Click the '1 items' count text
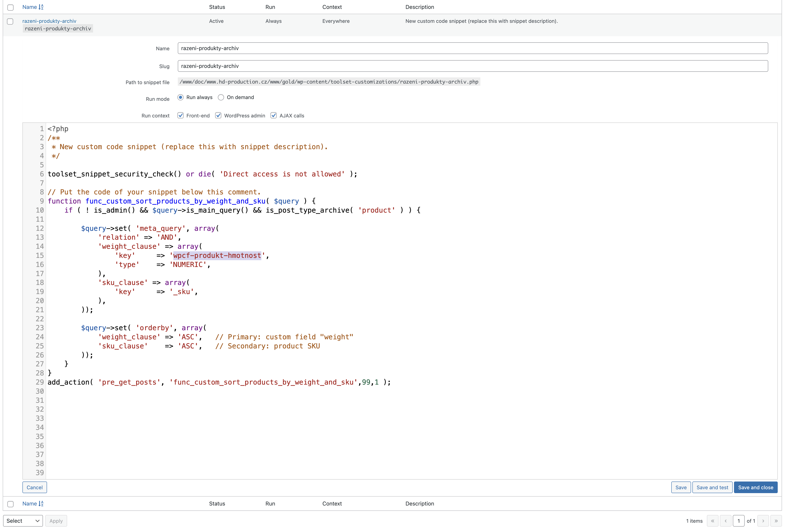Viewport: 787px width, 532px height. (x=694, y=521)
